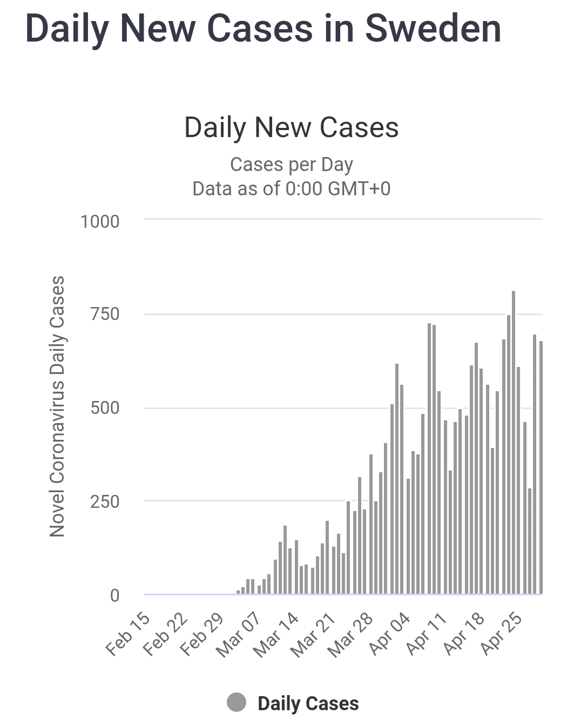Click the y-axis title "Novel Coronavirus Daily Cases"
Viewport: 574px width, 728px height.
[x=57, y=406]
